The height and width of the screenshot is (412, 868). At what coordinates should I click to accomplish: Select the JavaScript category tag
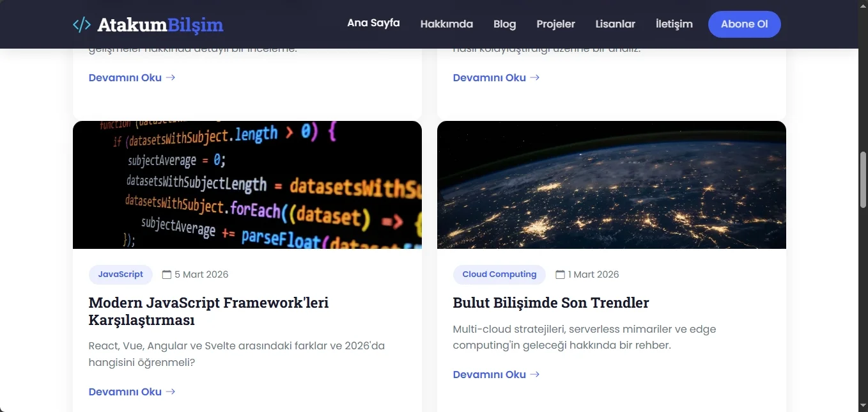[x=121, y=274]
